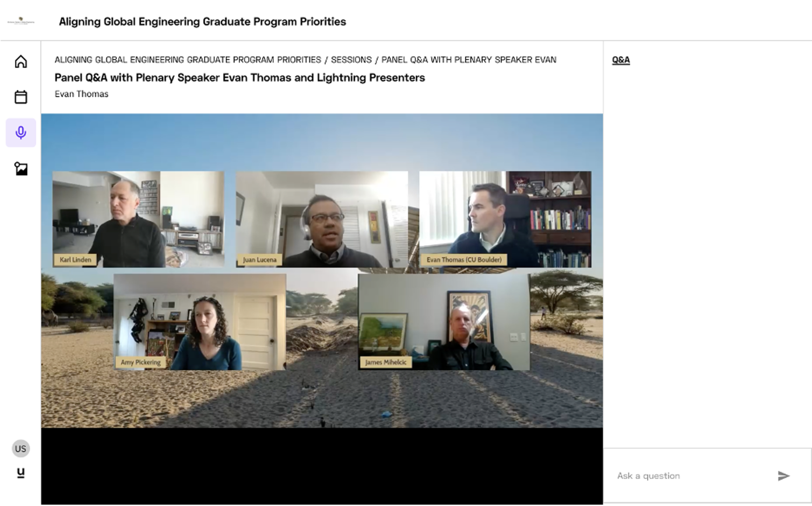Click the Evan Thomas speaker name
The image size is (812, 506).
(81, 94)
